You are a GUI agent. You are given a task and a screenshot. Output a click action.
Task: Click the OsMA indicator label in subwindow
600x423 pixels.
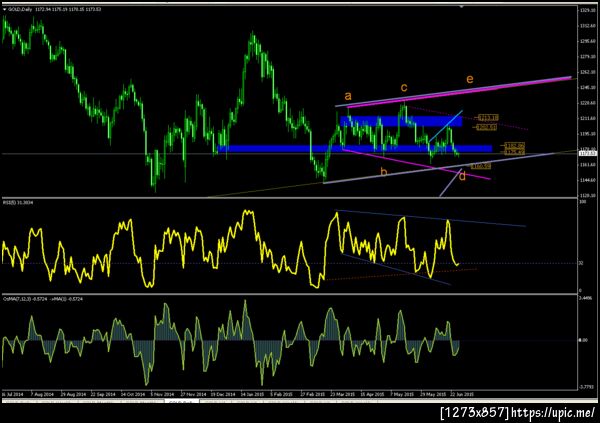(x=43, y=299)
